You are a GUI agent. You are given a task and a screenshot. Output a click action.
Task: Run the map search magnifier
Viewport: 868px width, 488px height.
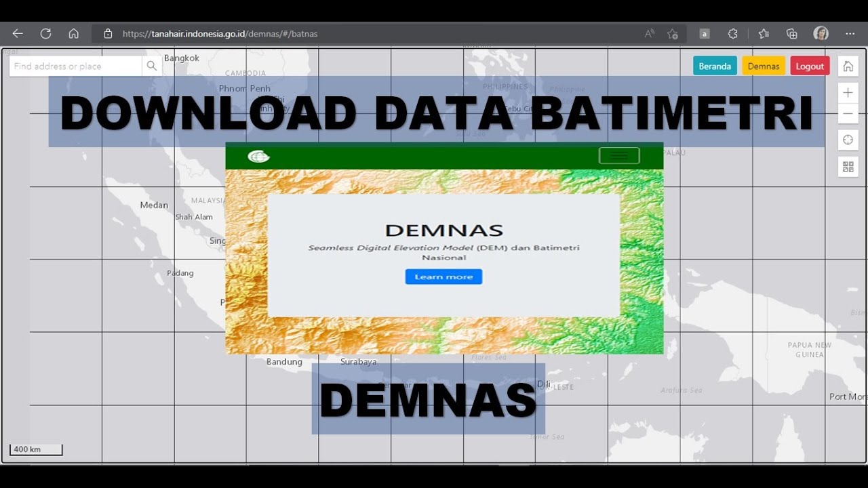pos(152,66)
